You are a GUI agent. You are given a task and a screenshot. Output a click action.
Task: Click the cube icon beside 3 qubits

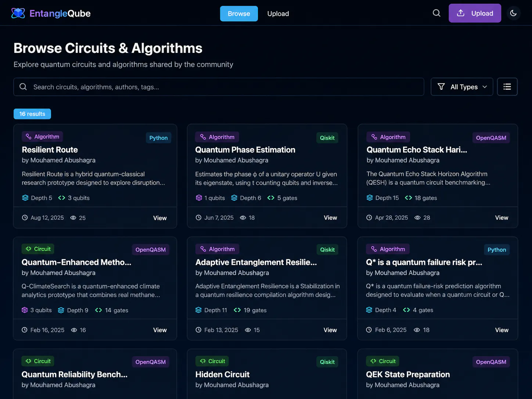pyautogui.click(x=25, y=310)
